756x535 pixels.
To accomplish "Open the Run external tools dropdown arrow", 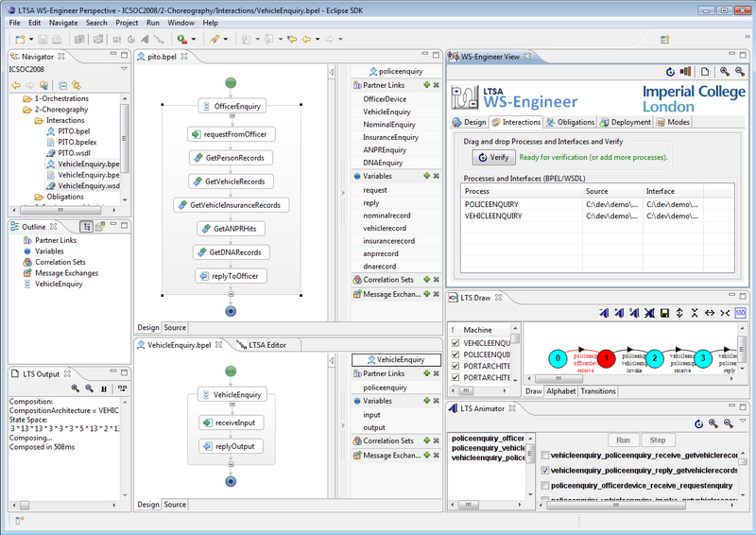I will (x=194, y=40).
